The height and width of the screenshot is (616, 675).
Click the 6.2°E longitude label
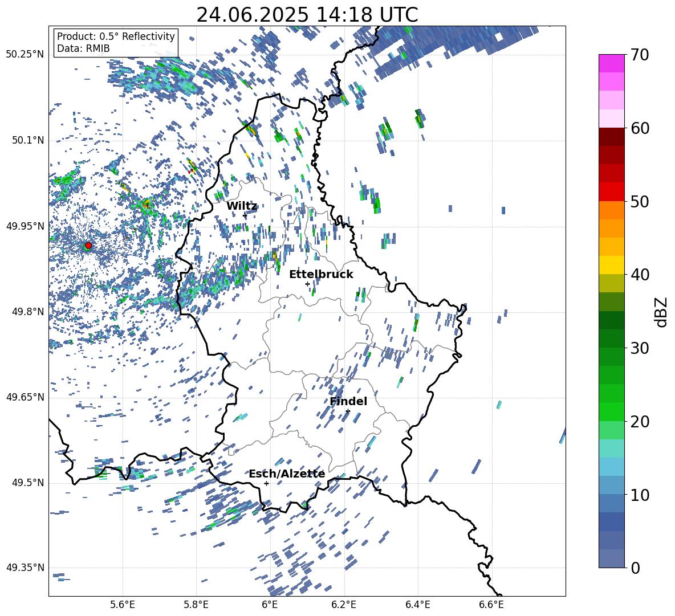coord(344,605)
